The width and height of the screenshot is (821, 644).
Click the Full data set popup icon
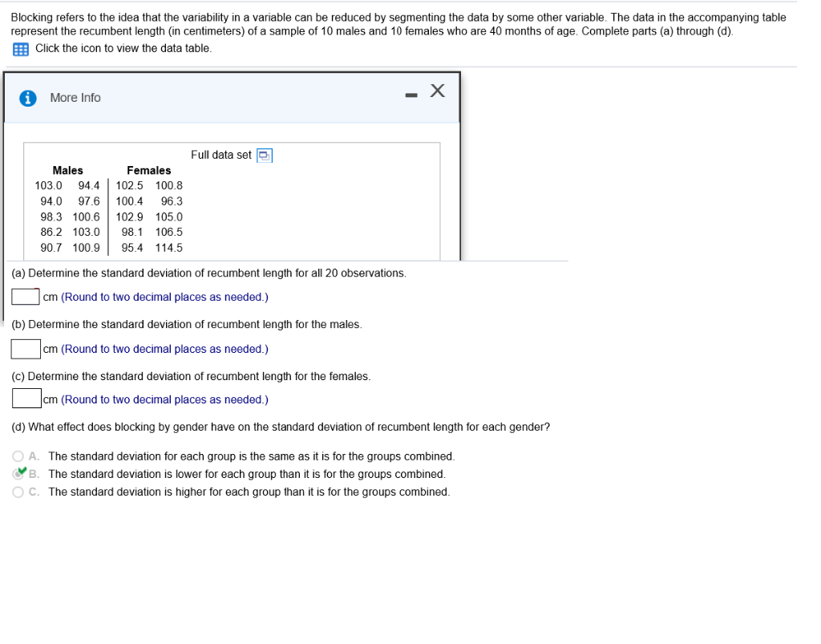(x=264, y=155)
